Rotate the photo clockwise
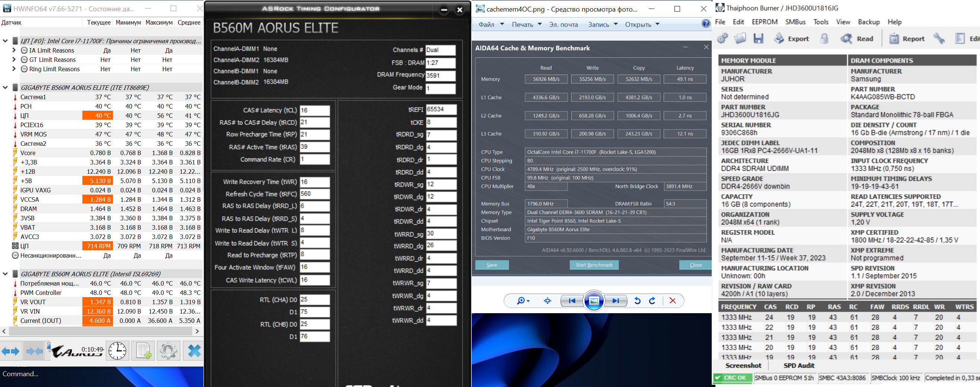Screen dimensions: 980x387 click(652, 301)
